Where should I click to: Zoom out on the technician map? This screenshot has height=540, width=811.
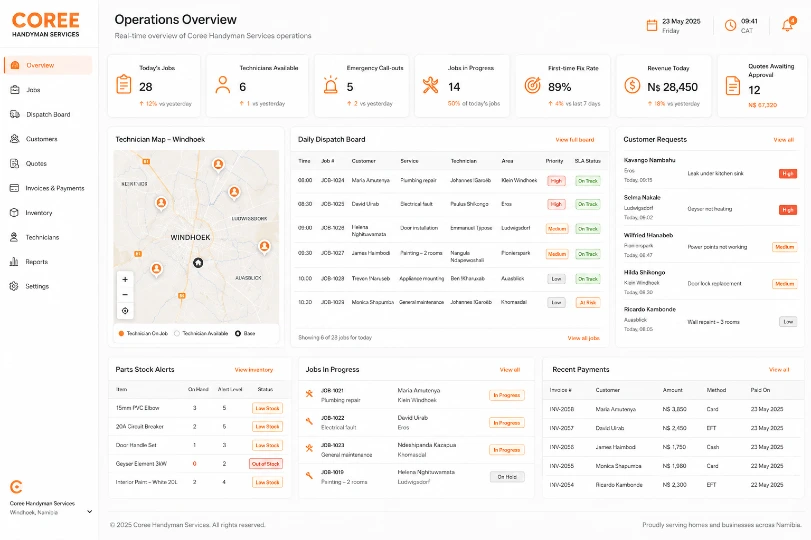click(125, 295)
